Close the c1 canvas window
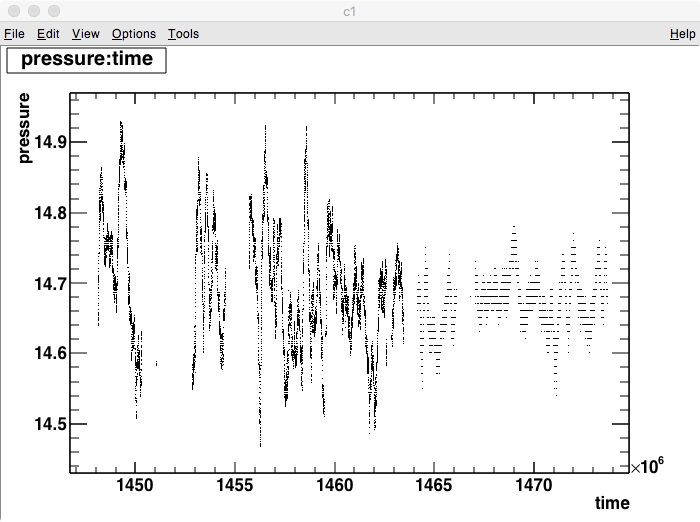 click(x=13, y=10)
